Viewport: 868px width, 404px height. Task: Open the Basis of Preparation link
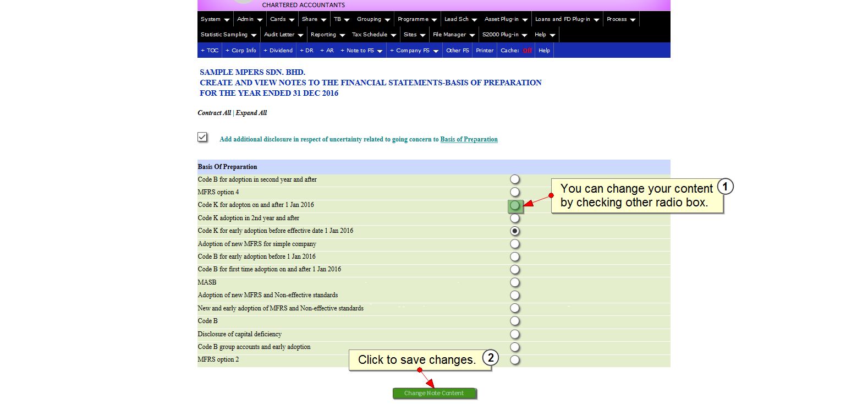(x=469, y=139)
